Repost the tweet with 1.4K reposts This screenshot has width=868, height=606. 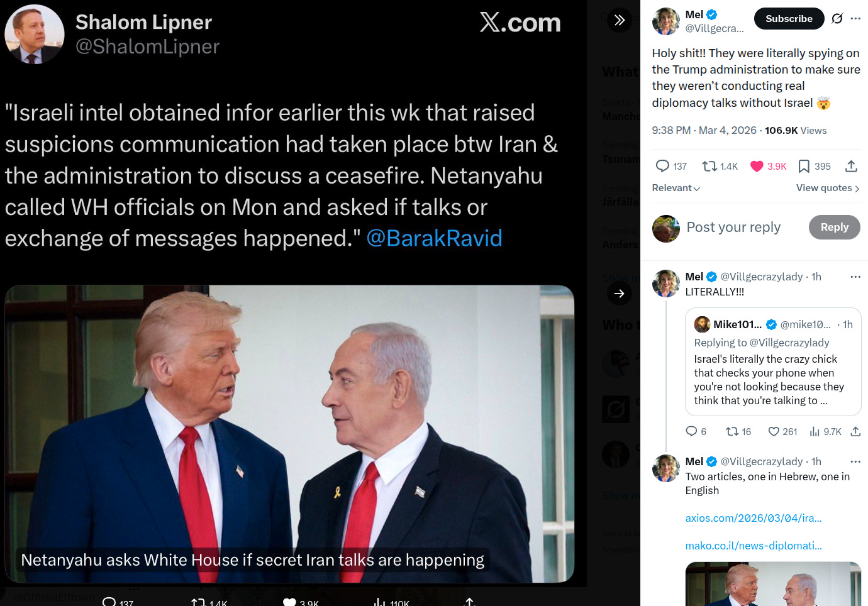click(720, 166)
